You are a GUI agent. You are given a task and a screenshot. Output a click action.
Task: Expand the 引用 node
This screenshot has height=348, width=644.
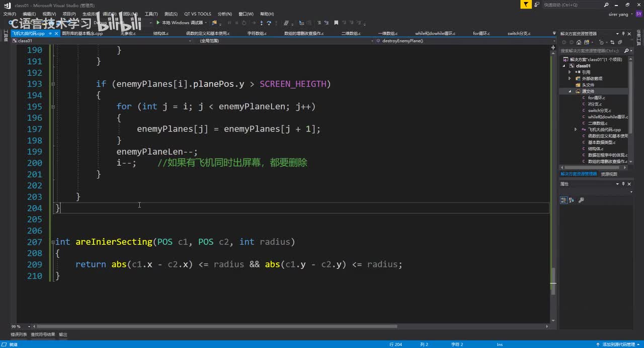click(x=570, y=72)
